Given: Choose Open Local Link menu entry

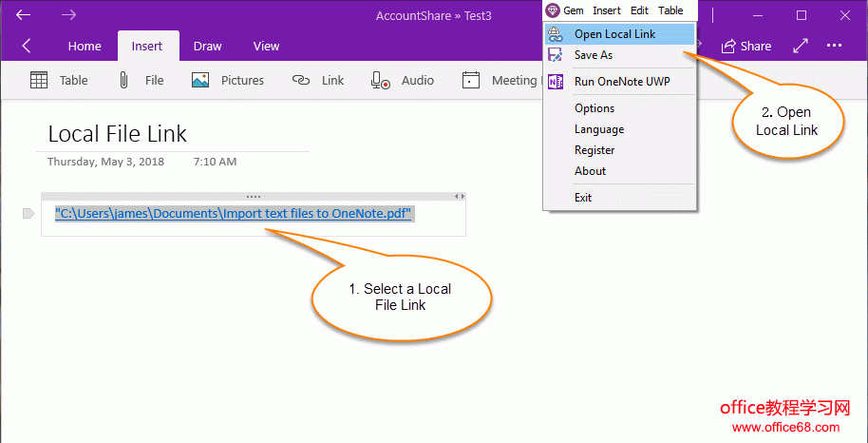Looking at the screenshot, I should (x=619, y=34).
